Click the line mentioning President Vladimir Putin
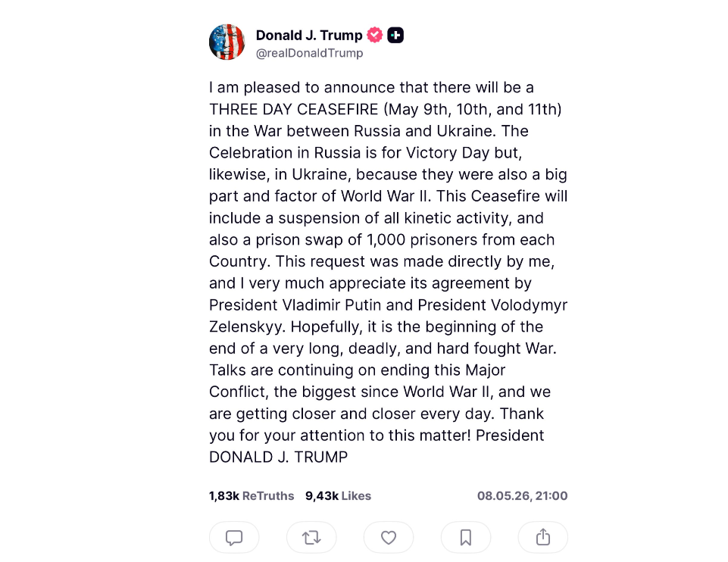728x562 pixels. pos(388,305)
